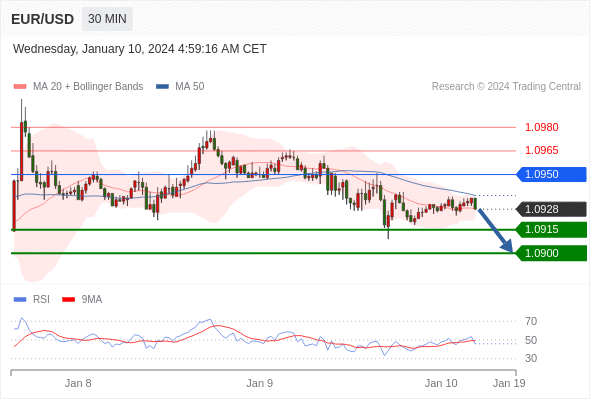Click the red 9MA legend swatch

[x=68, y=300]
